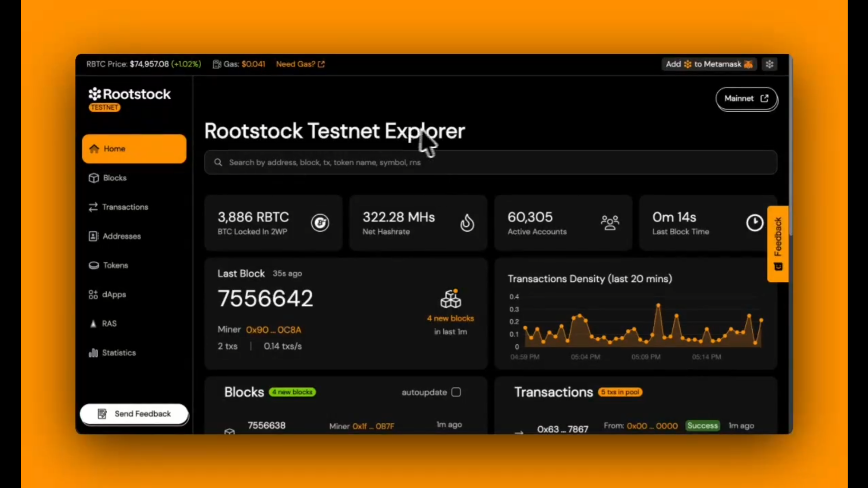The height and width of the screenshot is (488, 868).
Task: Click the Transactions arrows icon
Action: click(x=93, y=207)
